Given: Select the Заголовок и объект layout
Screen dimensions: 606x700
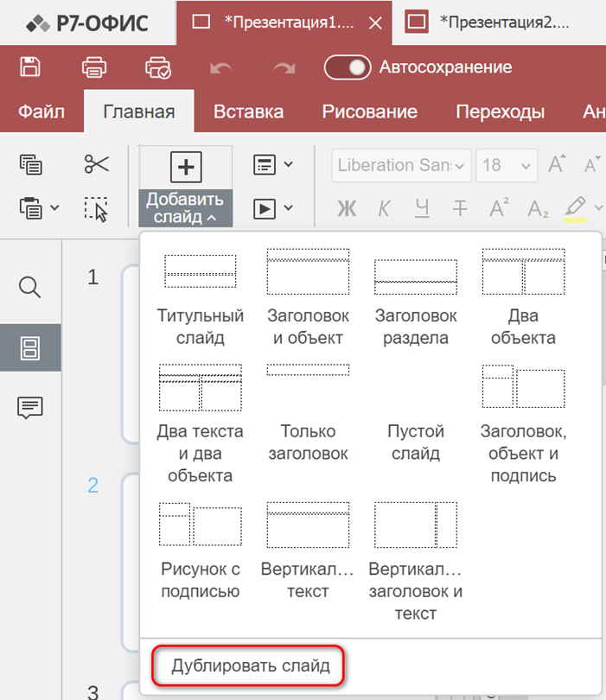Looking at the screenshot, I should pyautogui.click(x=308, y=297).
